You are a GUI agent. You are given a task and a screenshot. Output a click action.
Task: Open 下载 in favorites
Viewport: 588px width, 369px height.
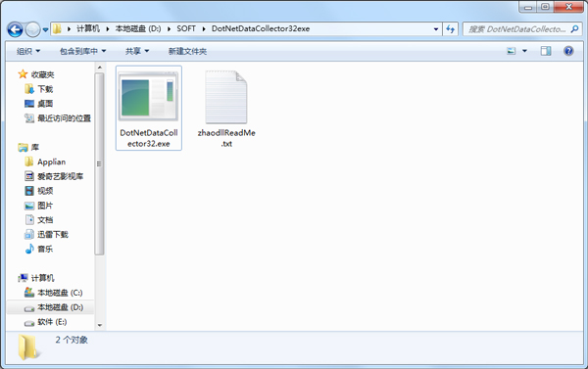[45, 89]
